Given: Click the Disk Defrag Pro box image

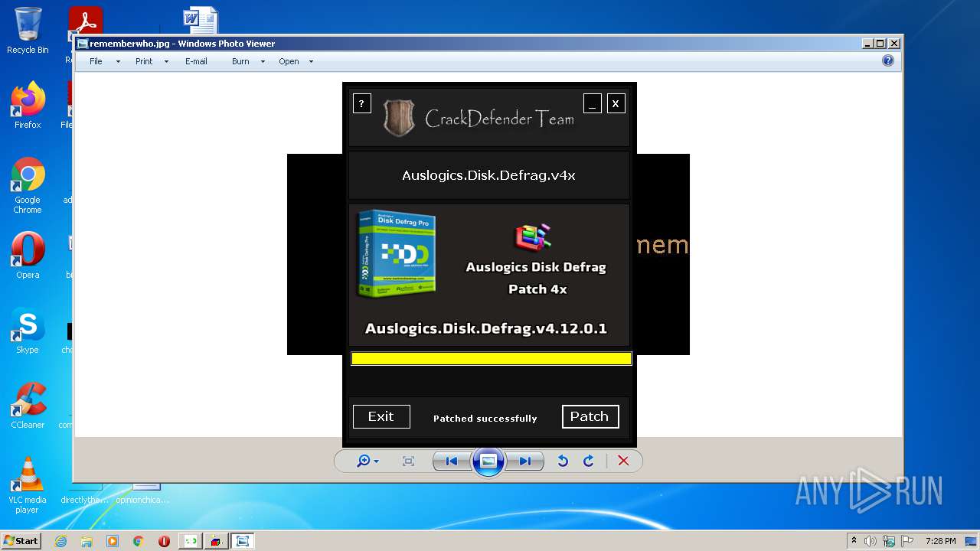Looking at the screenshot, I should pyautogui.click(x=397, y=253).
